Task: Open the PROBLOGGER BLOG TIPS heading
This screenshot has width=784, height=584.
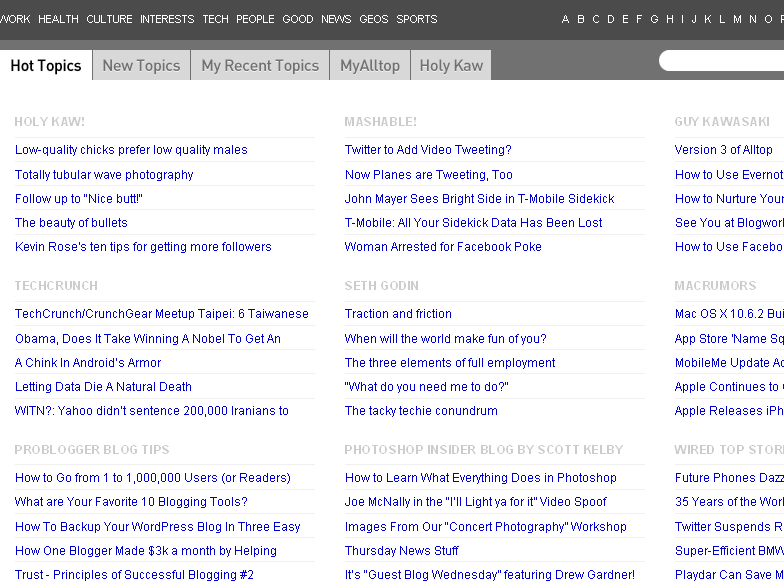Action: tap(92, 450)
